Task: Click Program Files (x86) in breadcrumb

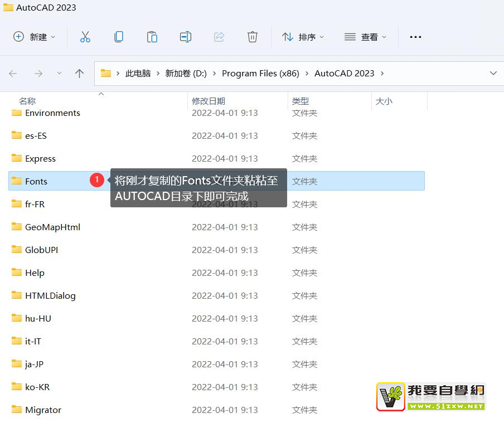Action: coord(260,74)
